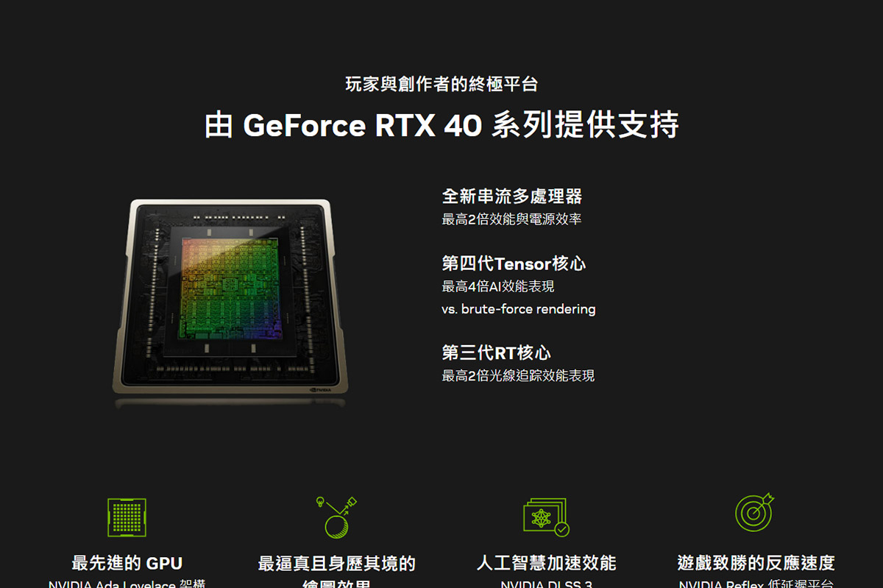Click the 全新串流多處理器 heading

[x=512, y=196]
